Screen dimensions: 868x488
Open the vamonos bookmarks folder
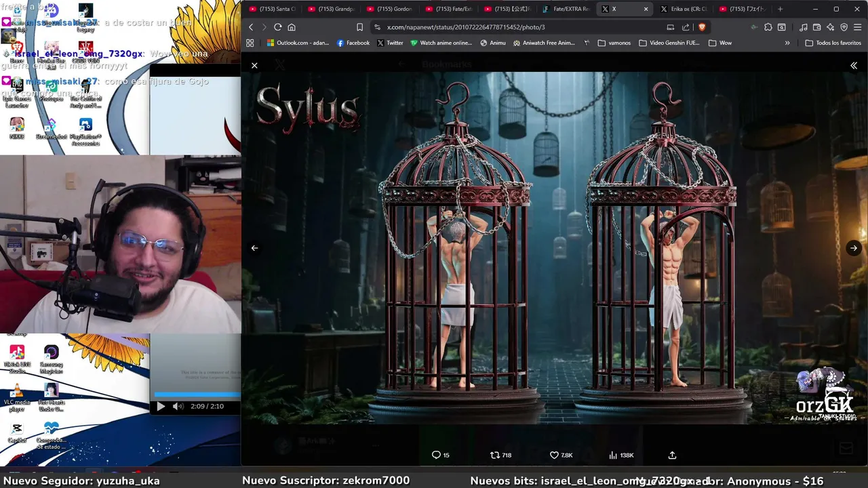(x=614, y=43)
